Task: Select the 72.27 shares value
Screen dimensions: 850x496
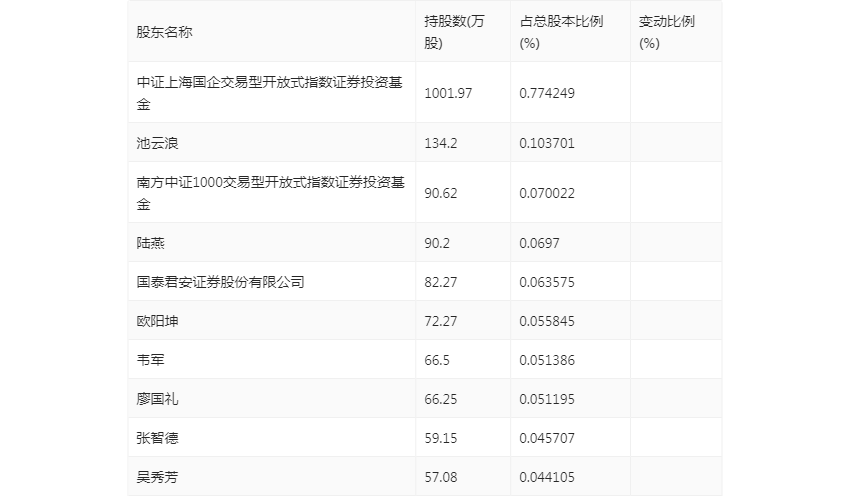Action: coord(440,321)
